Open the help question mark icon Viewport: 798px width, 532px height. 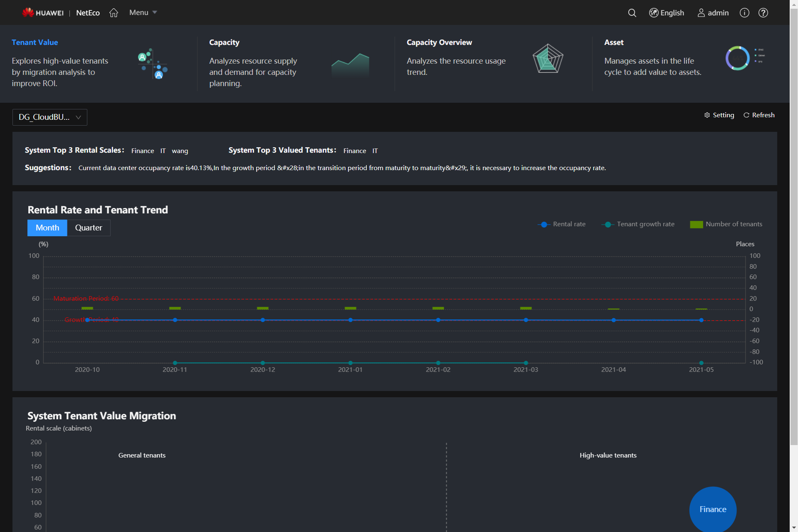click(763, 13)
